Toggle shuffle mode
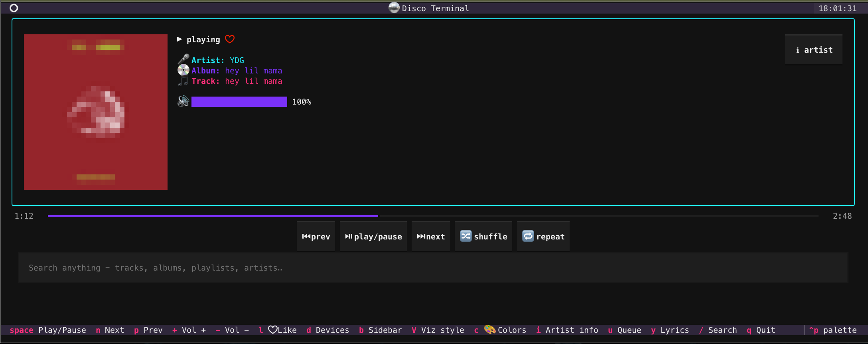This screenshot has width=868, height=344. [x=483, y=236]
